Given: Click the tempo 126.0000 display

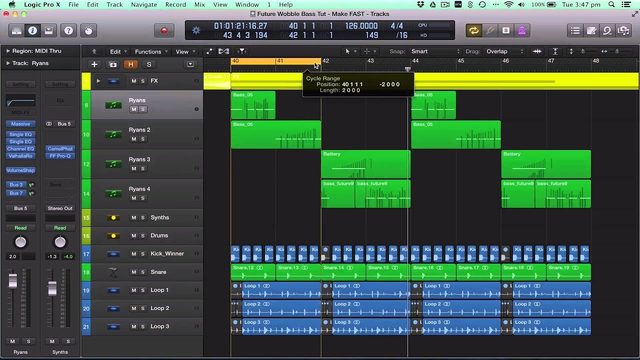Looking at the screenshot, I should click(x=361, y=26).
